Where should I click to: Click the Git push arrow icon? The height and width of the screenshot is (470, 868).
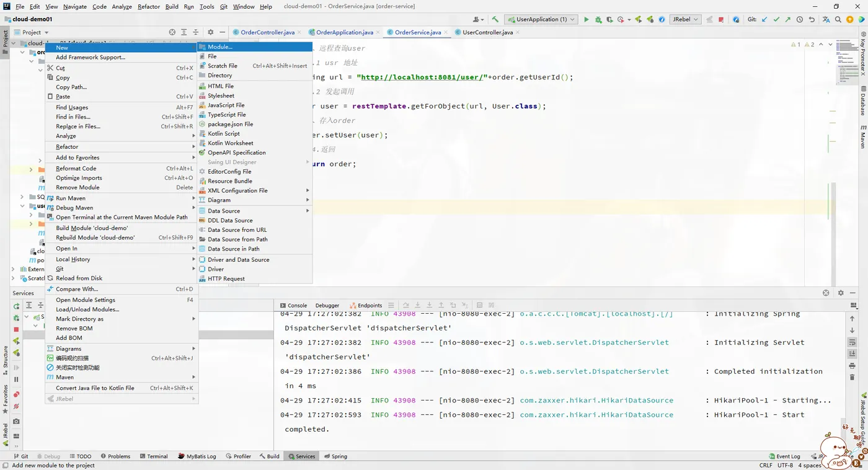[x=788, y=19]
